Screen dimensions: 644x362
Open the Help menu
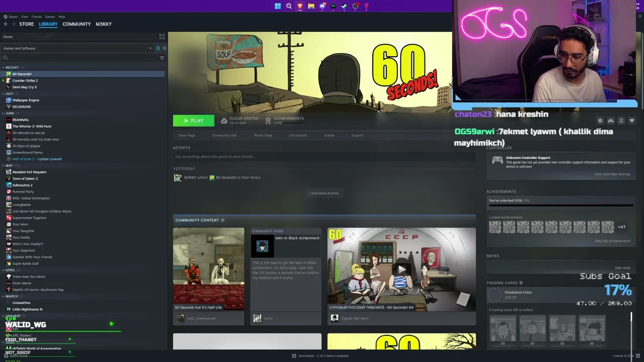point(61,17)
